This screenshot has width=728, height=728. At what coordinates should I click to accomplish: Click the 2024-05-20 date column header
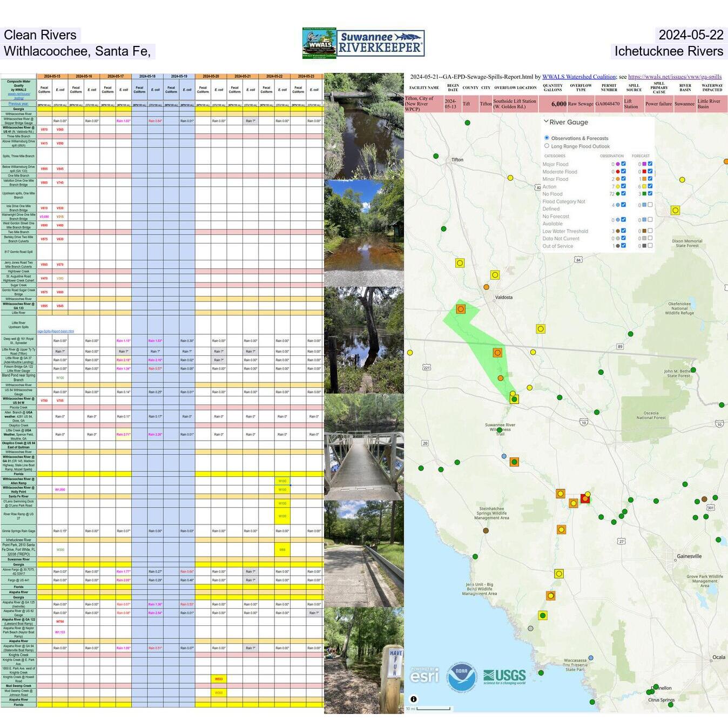pyautogui.click(x=211, y=76)
